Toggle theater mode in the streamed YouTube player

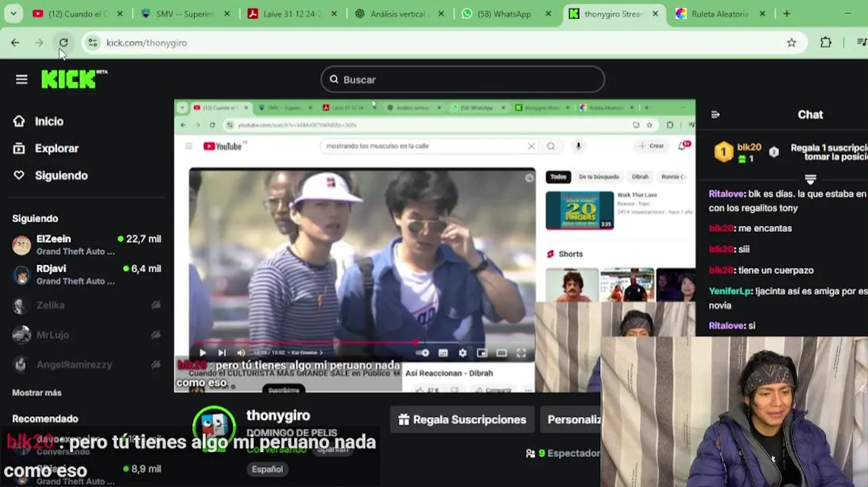[502, 352]
